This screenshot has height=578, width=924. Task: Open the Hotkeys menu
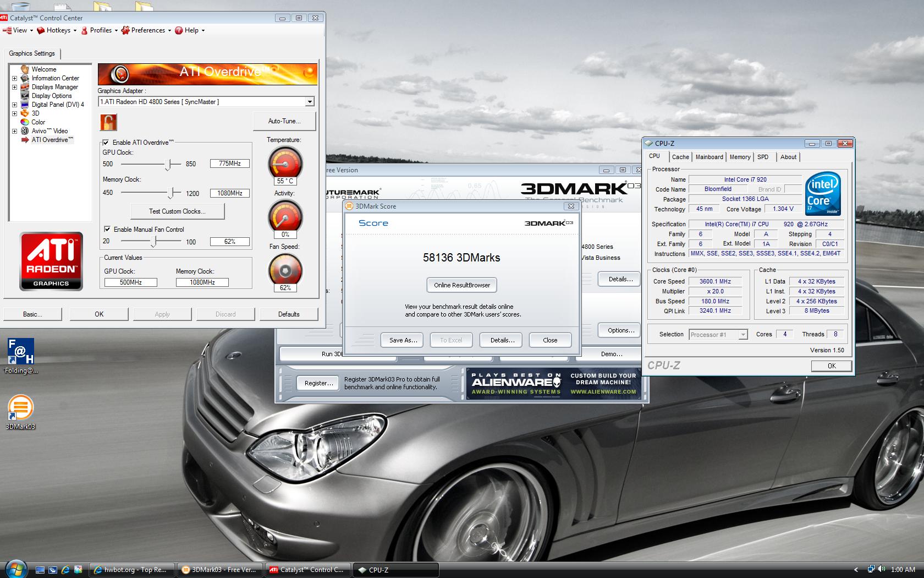pyautogui.click(x=58, y=30)
